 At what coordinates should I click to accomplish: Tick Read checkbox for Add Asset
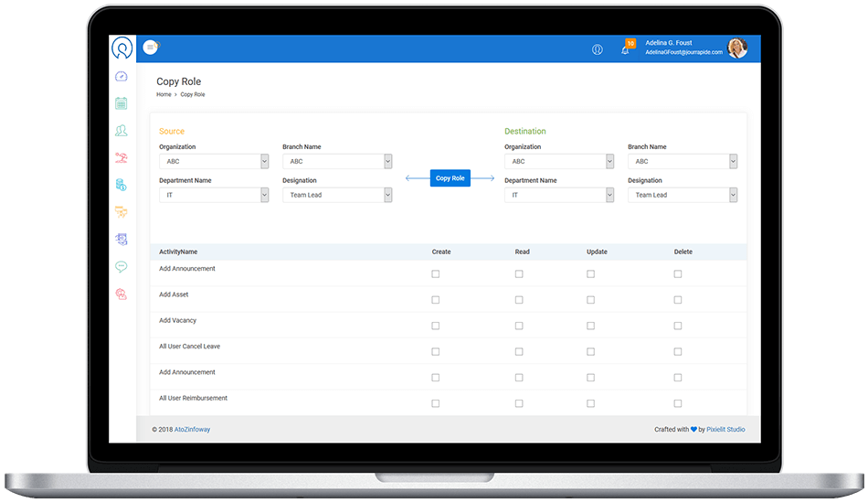(x=519, y=300)
